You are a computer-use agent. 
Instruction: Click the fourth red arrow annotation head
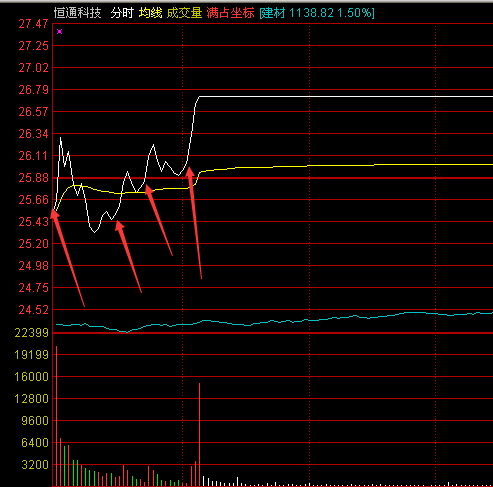[x=189, y=171]
